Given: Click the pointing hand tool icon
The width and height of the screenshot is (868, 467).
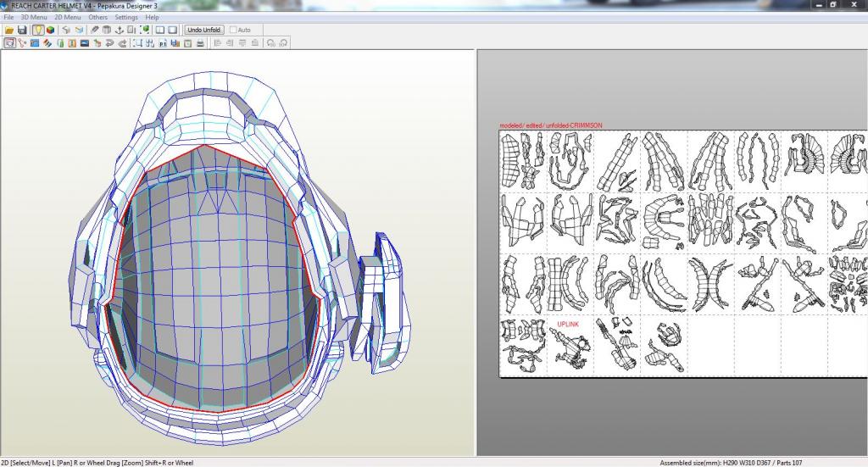Looking at the screenshot, I should point(97,43).
